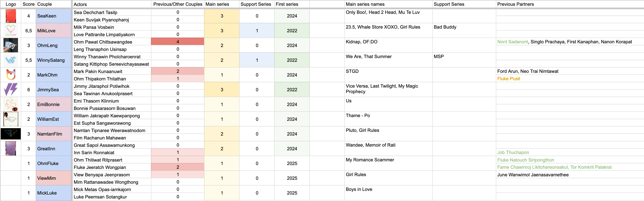Select the WilliamEst logo thumbnail

[11, 119]
